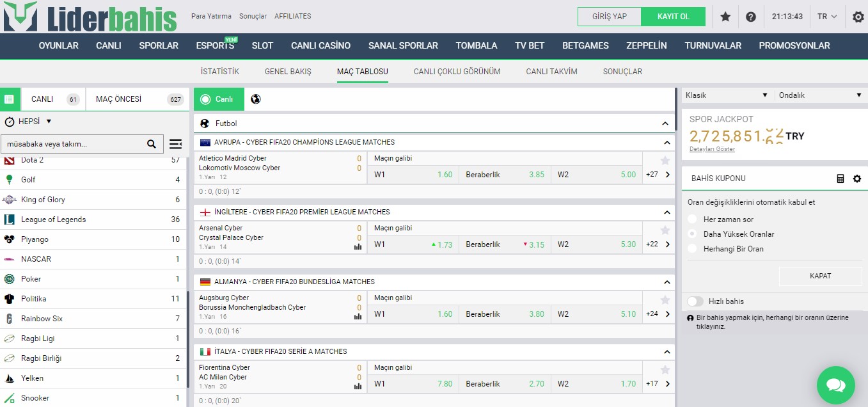
Task: Bet W1 1.60 on Atletico Madrid Cyber
Action: [x=413, y=175]
